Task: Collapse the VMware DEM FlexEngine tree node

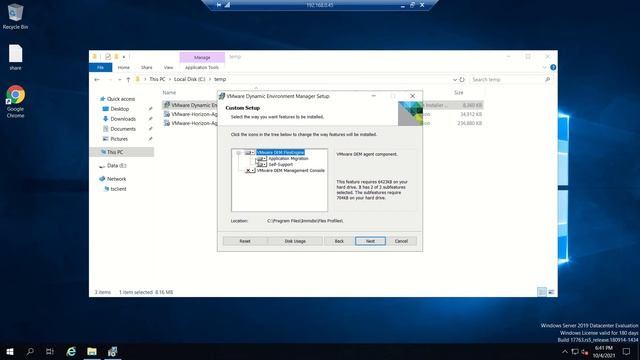Action: coord(238,153)
